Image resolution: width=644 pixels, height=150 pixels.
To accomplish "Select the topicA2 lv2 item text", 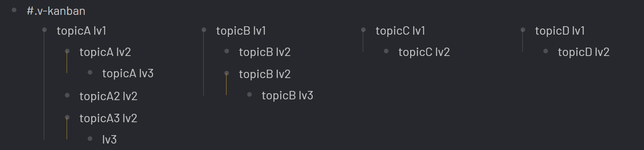I will [108, 96].
